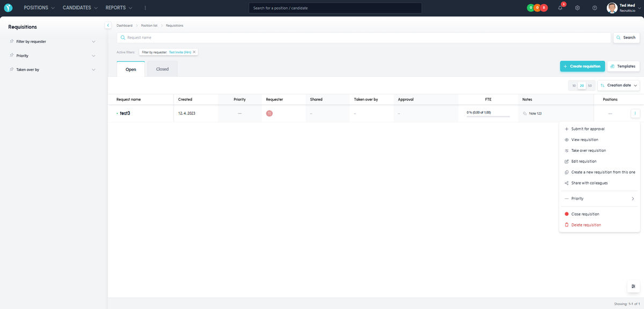
Task: Click the global position / candidate search box
Action: [335, 8]
